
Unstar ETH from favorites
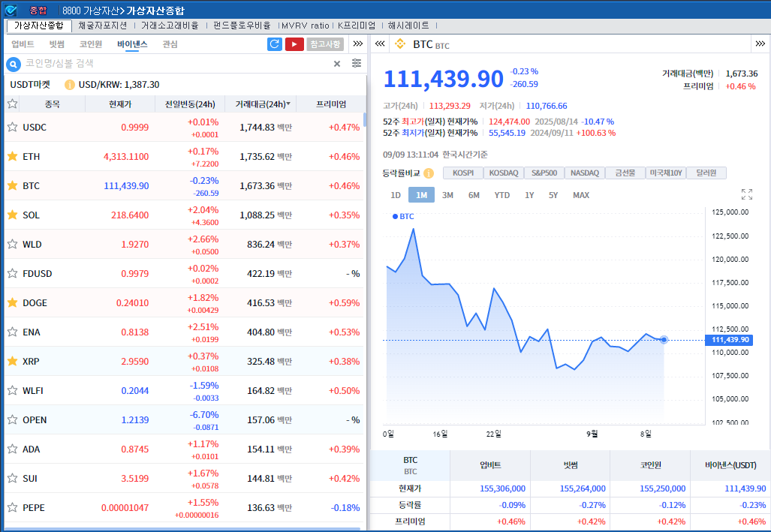click(x=12, y=156)
